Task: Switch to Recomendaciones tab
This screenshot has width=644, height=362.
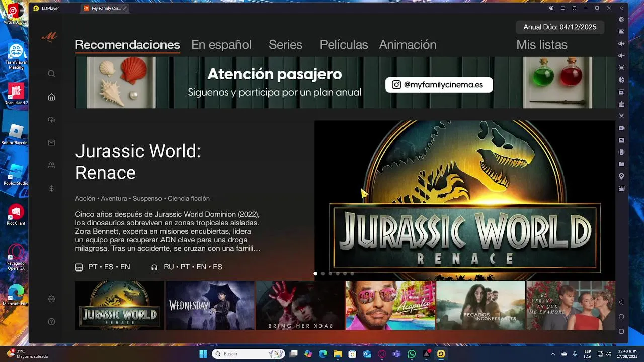Action: tap(127, 45)
